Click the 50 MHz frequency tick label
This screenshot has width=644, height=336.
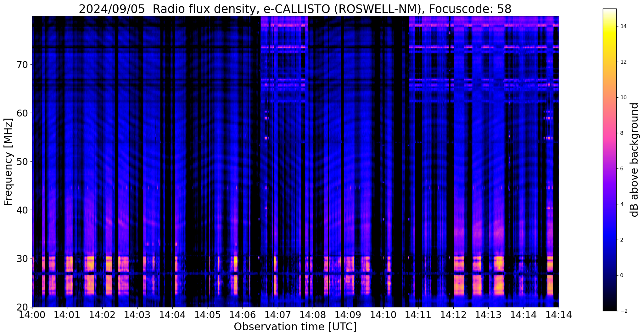click(22, 162)
